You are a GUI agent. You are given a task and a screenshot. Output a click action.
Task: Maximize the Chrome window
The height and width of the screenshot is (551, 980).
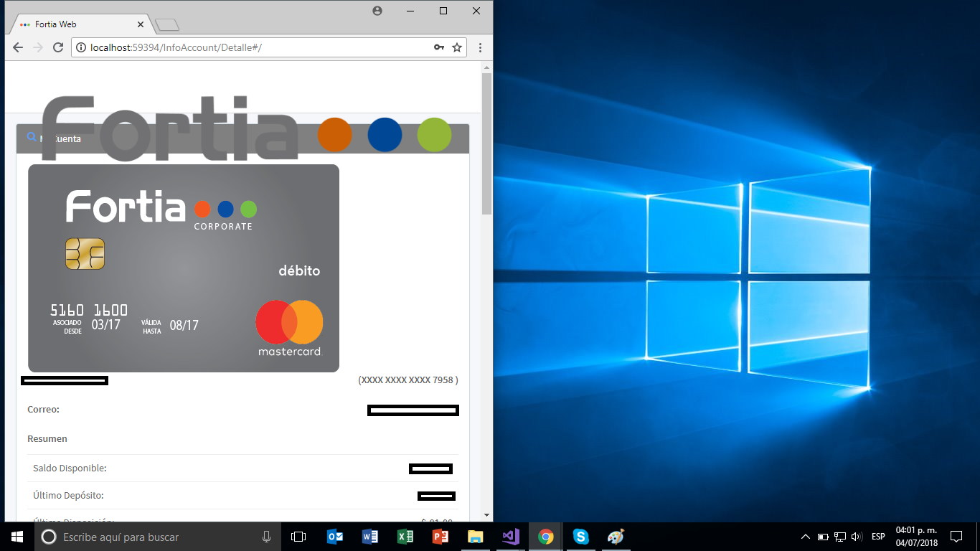coord(443,11)
